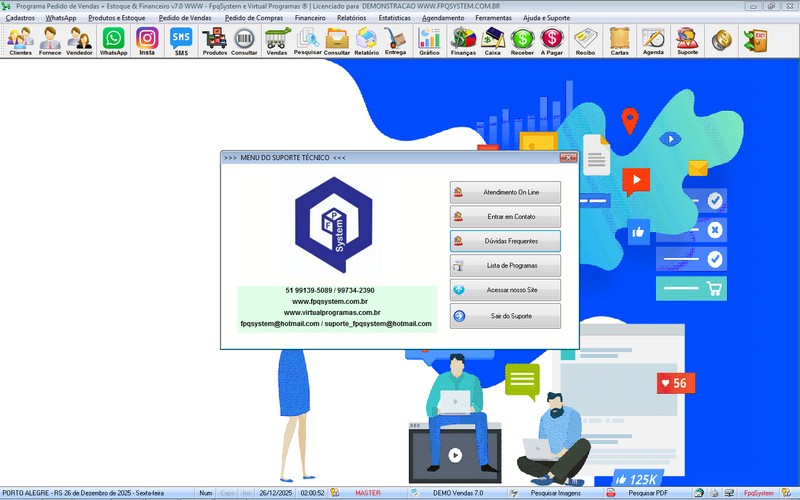The width and height of the screenshot is (800, 500).
Task: Click the Entrar em Contato button
Action: coord(505,217)
